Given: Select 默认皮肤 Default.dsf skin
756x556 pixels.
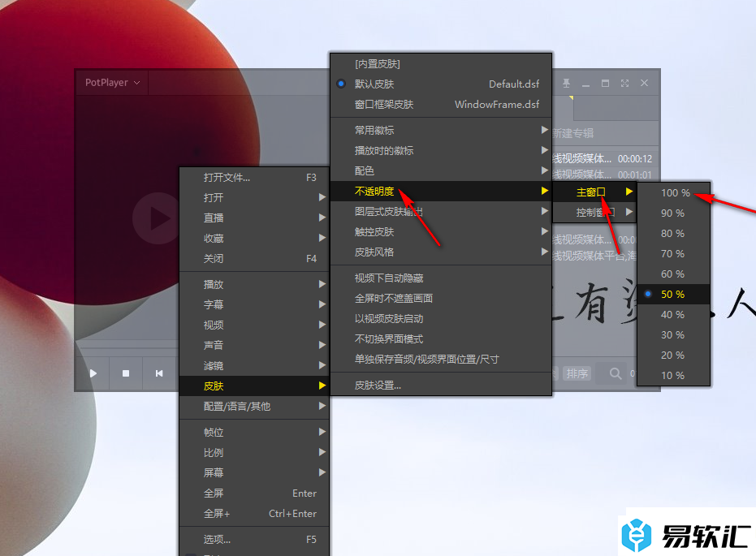Looking at the screenshot, I should (x=441, y=84).
